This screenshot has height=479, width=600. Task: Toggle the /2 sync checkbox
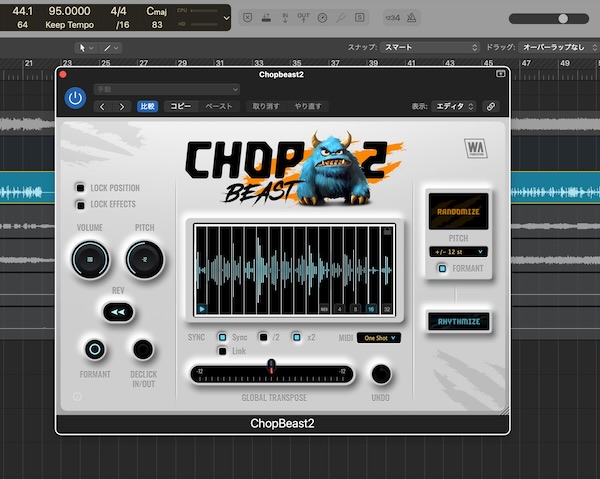[263, 337]
